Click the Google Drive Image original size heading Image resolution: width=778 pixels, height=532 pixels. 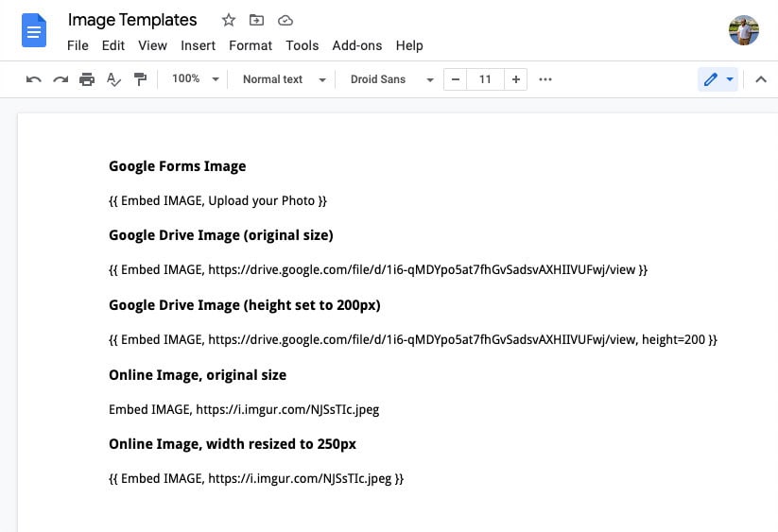(221, 235)
